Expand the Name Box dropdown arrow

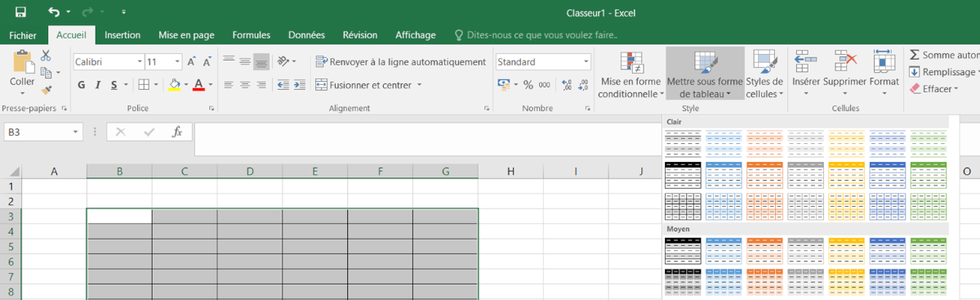click(x=76, y=132)
